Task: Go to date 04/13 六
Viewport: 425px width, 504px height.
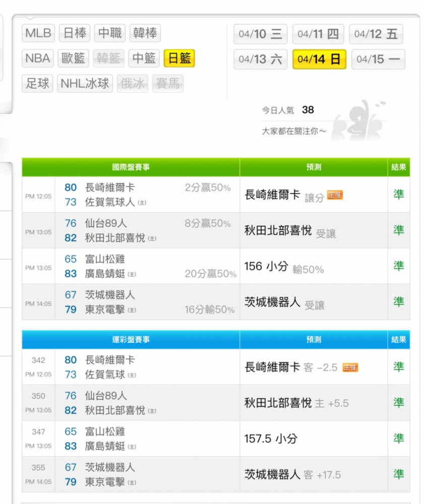Action: click(261, 59)
